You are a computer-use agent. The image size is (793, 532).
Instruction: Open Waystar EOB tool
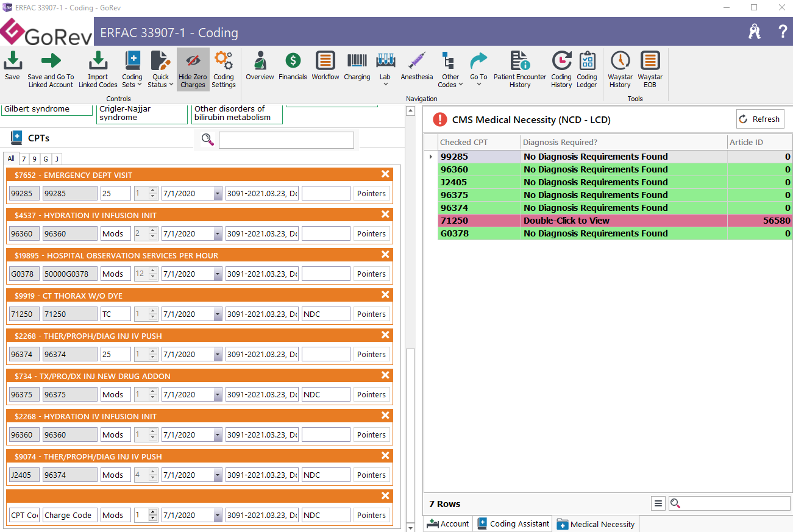tap(650, 69)
